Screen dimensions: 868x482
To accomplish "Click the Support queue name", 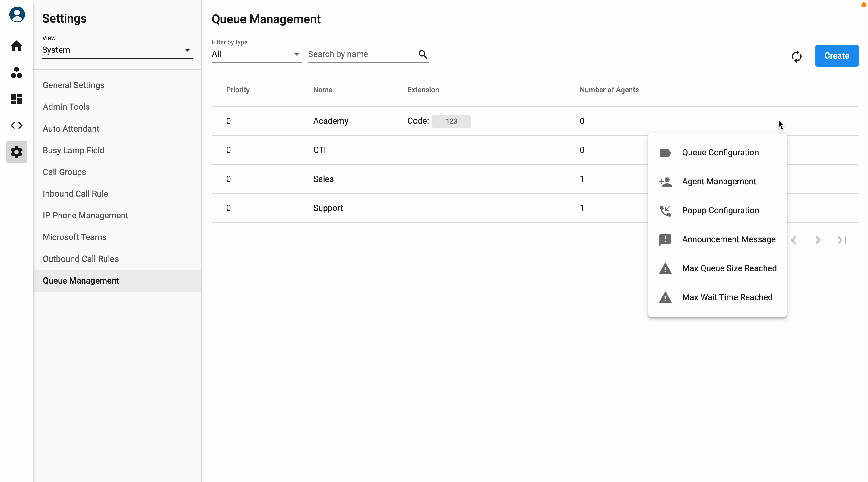I will pos(328,208).
